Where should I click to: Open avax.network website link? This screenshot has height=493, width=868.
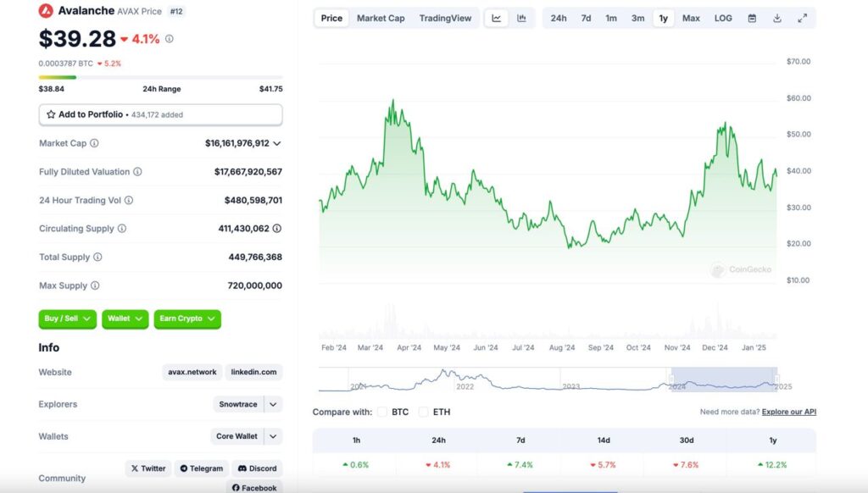pyautogui.click(x=192, y=373)
